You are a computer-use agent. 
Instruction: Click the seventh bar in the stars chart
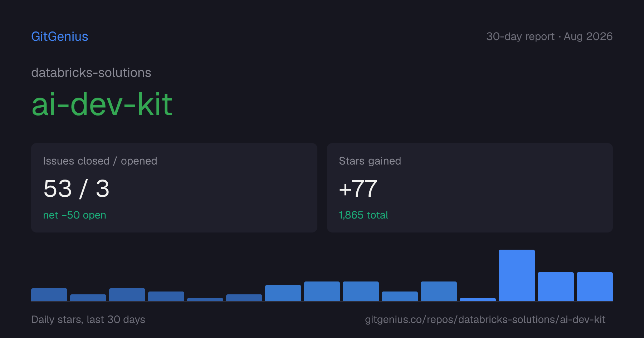pyautogui.click(x=283, y=293)
